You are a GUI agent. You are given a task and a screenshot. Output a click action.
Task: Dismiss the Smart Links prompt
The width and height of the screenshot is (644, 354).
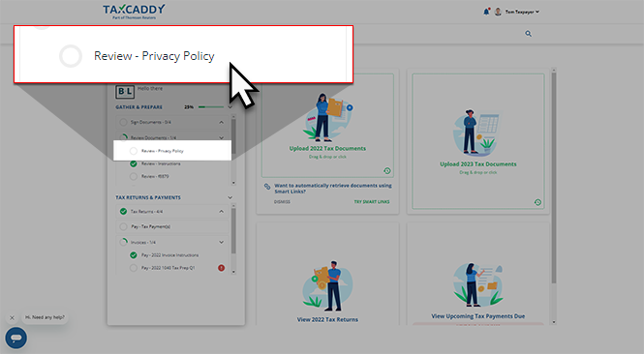click(282, 202)
